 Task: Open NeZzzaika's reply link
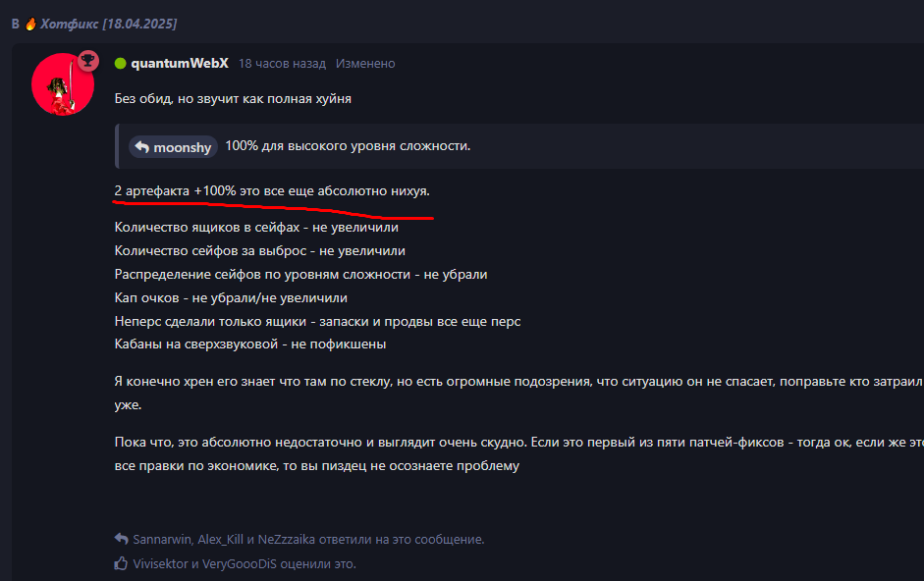[x=287, y=539]
